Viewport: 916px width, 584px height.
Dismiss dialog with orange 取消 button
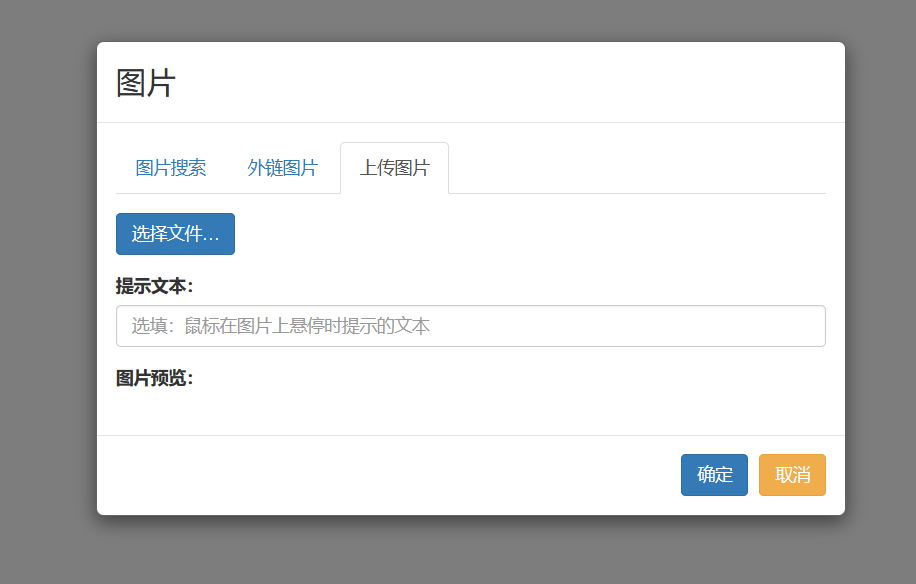click(792, 475)
